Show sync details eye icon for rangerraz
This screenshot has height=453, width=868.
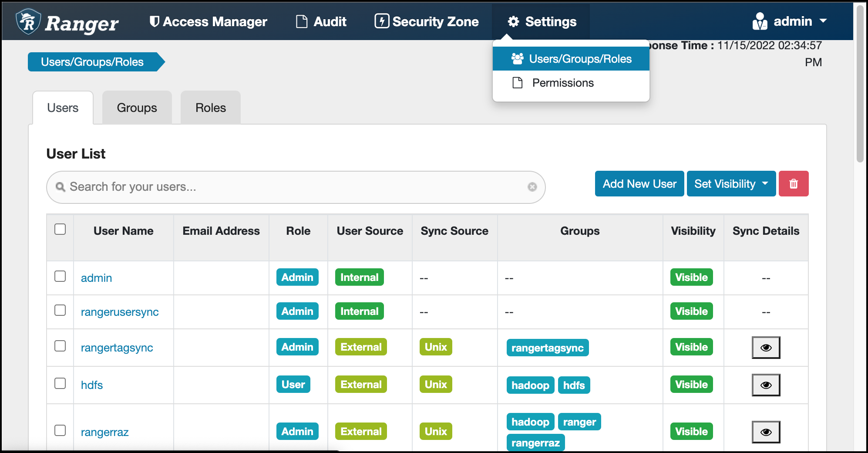click(x=766, y=432)
